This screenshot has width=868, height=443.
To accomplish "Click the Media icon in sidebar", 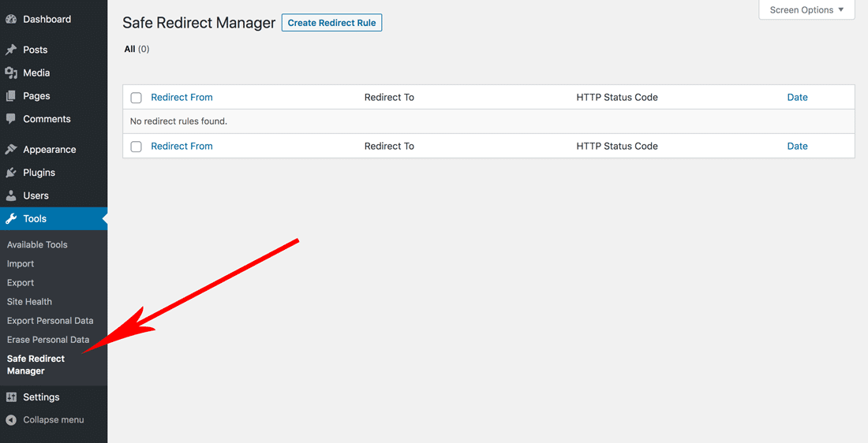I will [x=11, y=73].
